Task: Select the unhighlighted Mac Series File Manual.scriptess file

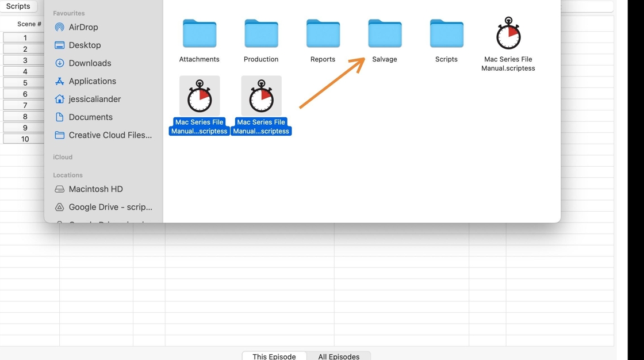Action: [x=508, y=34]
